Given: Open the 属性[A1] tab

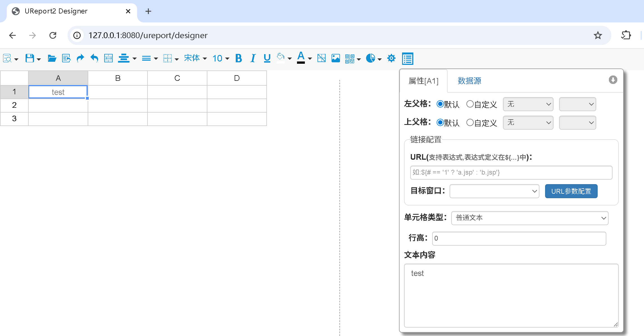Looking at the screenshot, I should pos(423,81).
